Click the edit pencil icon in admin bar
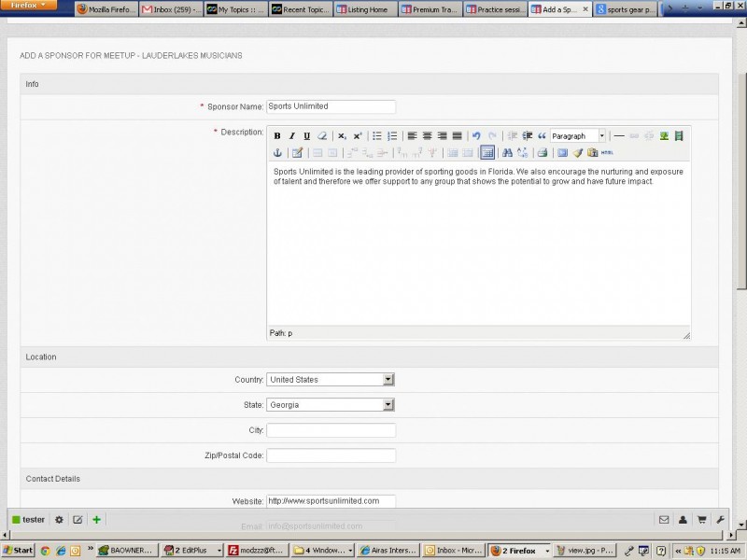 click(x=78, y=520)
